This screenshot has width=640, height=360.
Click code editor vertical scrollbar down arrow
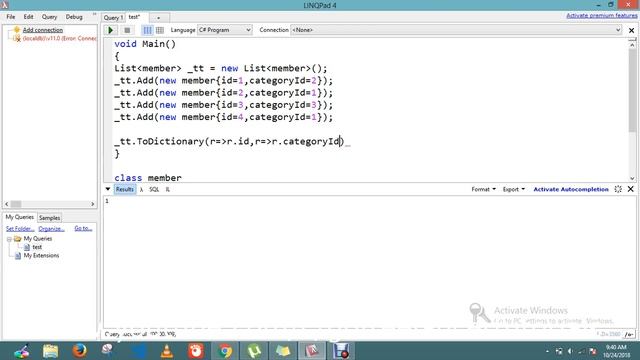(x=632, y=178)
